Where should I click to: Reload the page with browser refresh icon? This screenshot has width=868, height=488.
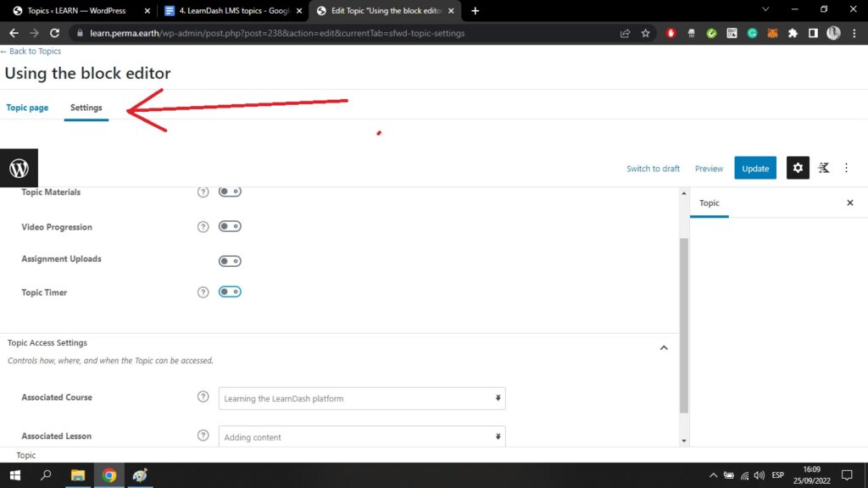point(55,33)
